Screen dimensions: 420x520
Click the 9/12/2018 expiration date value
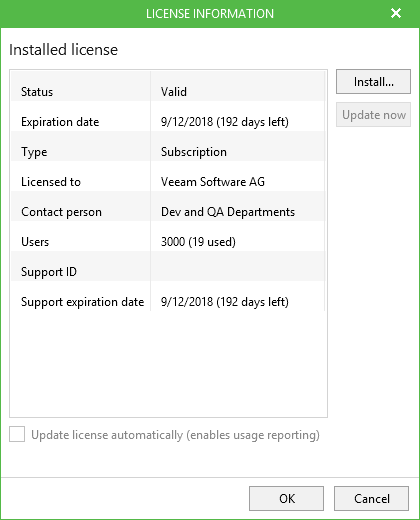225,122
